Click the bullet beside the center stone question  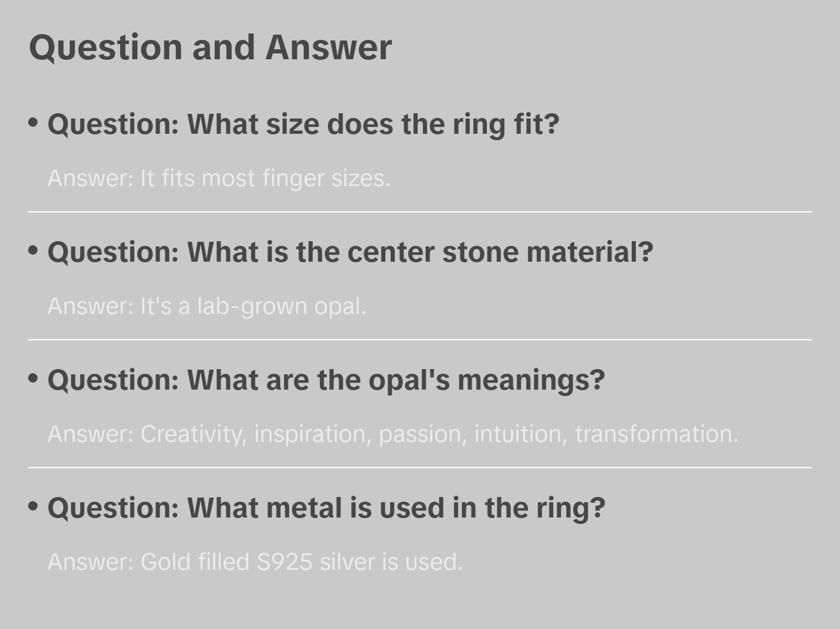point(33,250)
